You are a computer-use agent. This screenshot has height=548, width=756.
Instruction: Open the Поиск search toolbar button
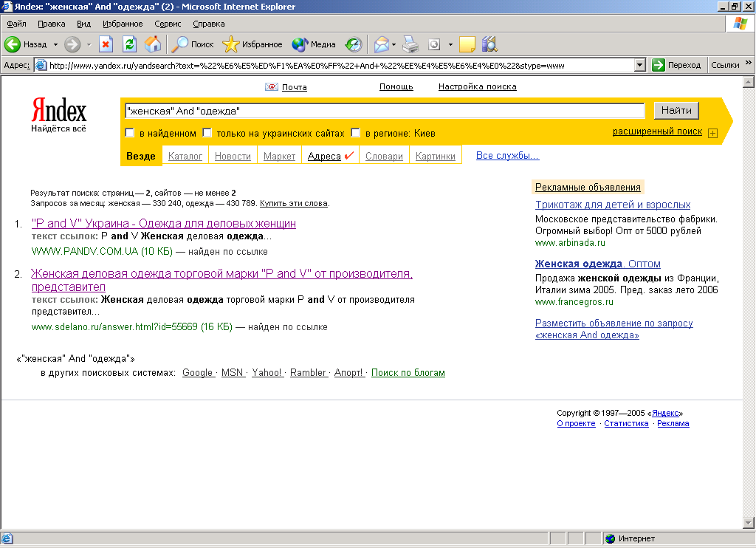[x=193, y=44]
